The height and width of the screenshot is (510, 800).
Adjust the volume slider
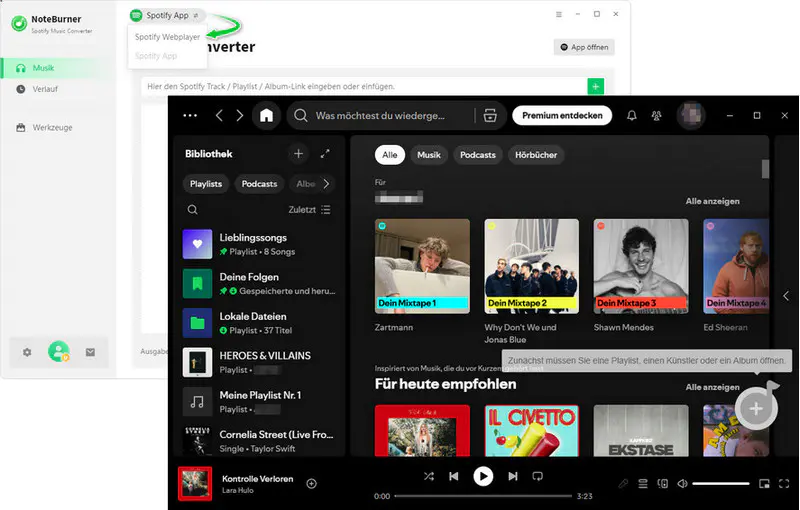pos(720,483)
